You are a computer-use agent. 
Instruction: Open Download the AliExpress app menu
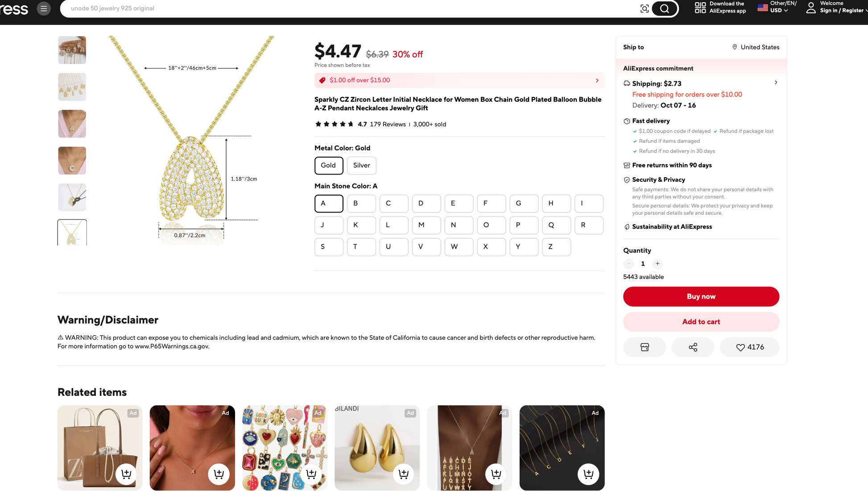click(720, 8)
